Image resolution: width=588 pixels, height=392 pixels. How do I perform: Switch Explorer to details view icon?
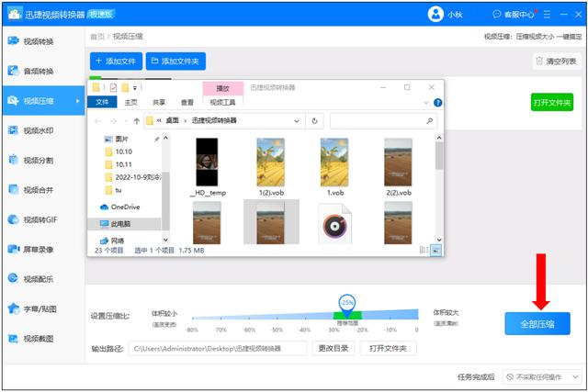(424, 250)
